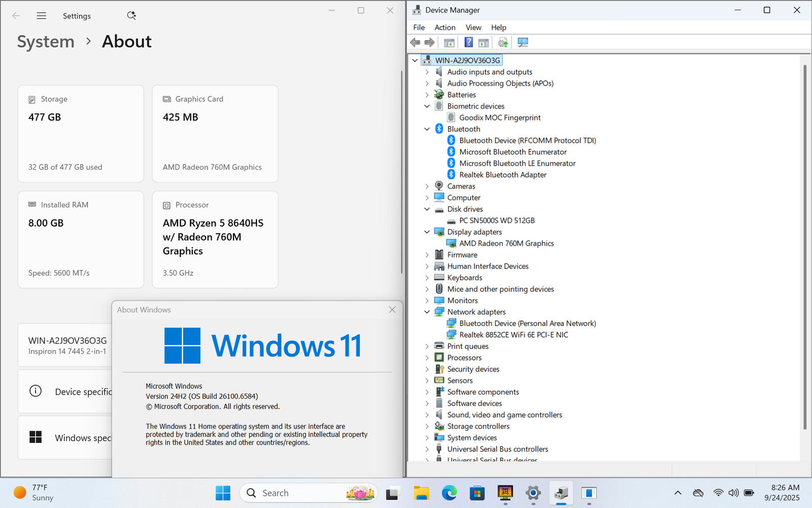Collapse the Network adapters category

click(x=427, y=312)
